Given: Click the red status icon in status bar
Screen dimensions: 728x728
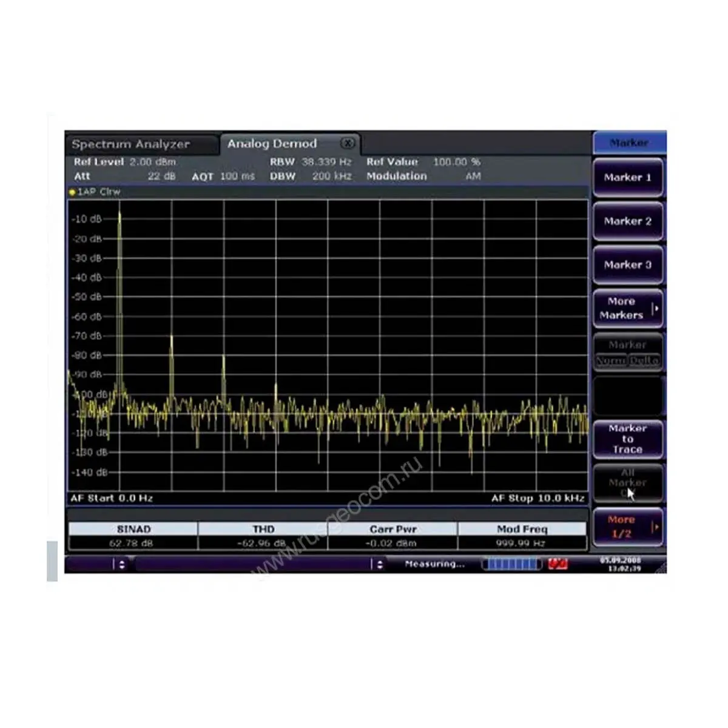Looking at the screenshot, I should click(558, 564).
